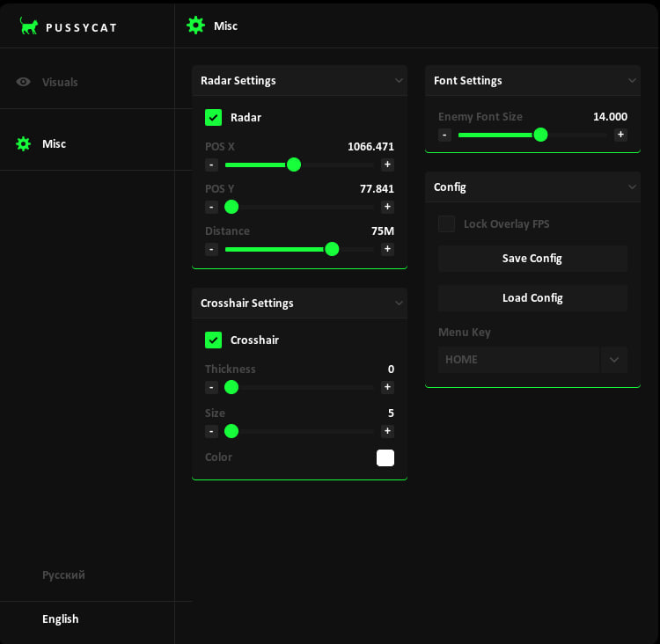Select the Русский language option
This screenshot has width=660, height=644.
tap(63, 574)
